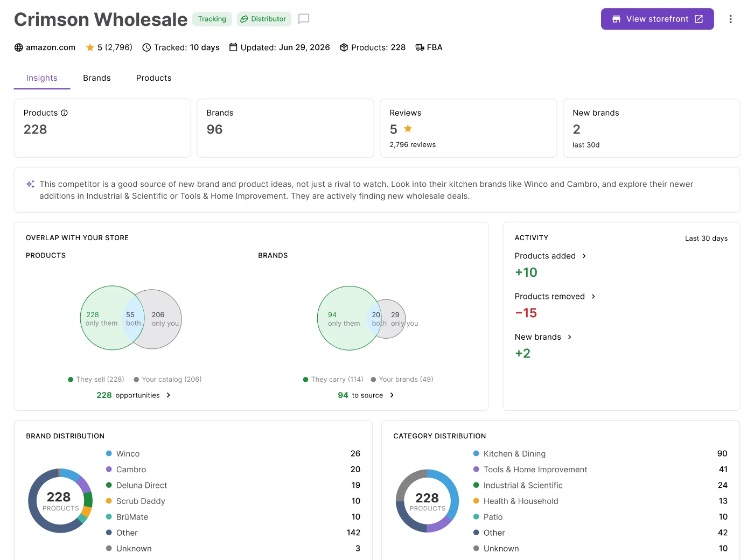754x560 pixels.
Task: Switch to the Brands tab
Action: coord(97,78)
